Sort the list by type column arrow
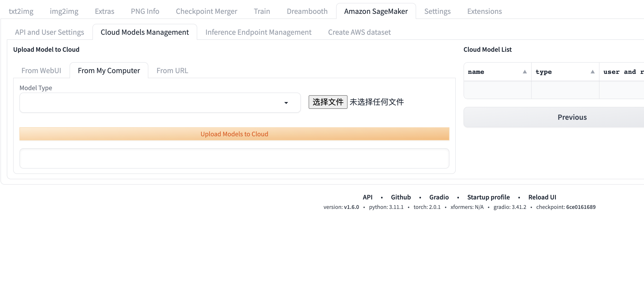This screenshot has width=644, height=292. click(592, 72)
